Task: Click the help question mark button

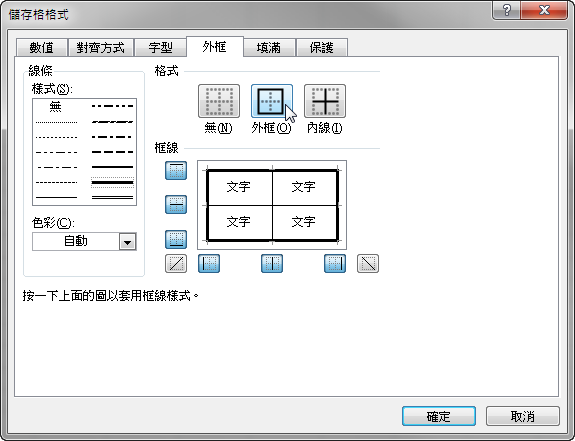Action: 506,10
